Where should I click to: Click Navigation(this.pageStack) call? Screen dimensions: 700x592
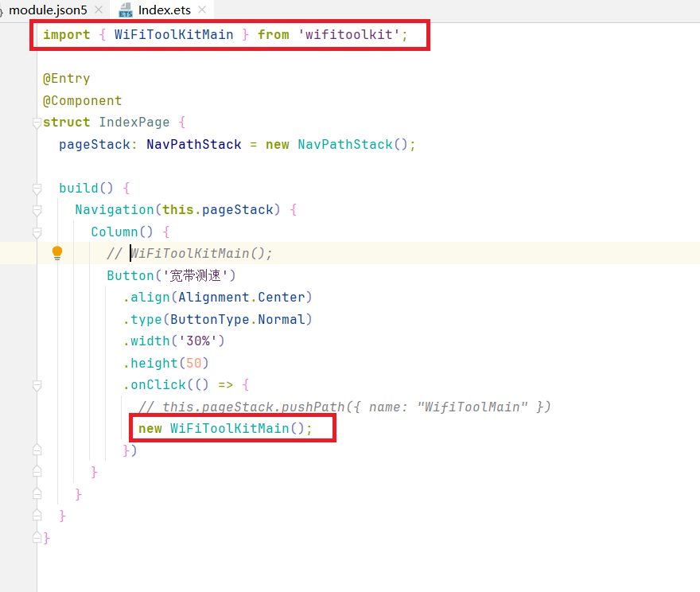[x=177, y=210]
